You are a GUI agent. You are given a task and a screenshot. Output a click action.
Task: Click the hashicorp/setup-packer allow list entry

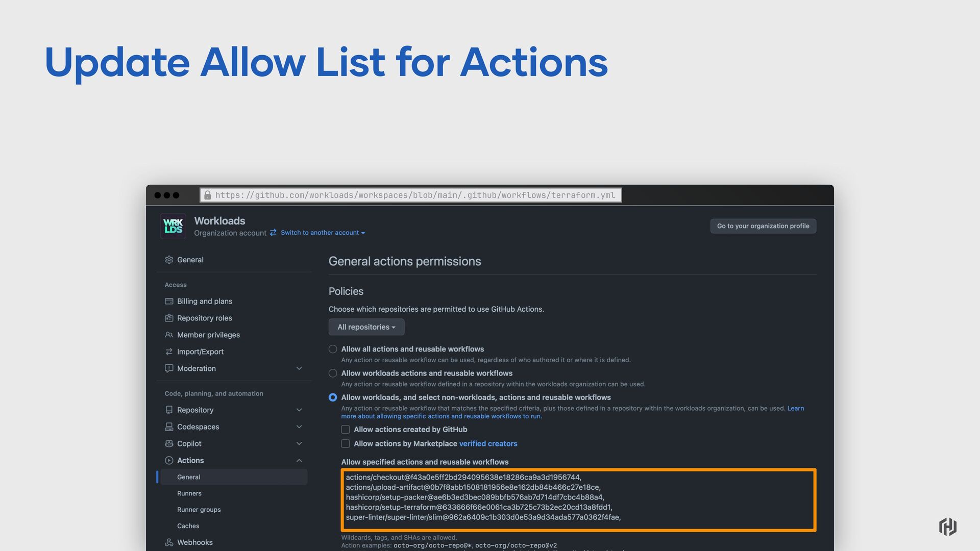tap(475, 497)
